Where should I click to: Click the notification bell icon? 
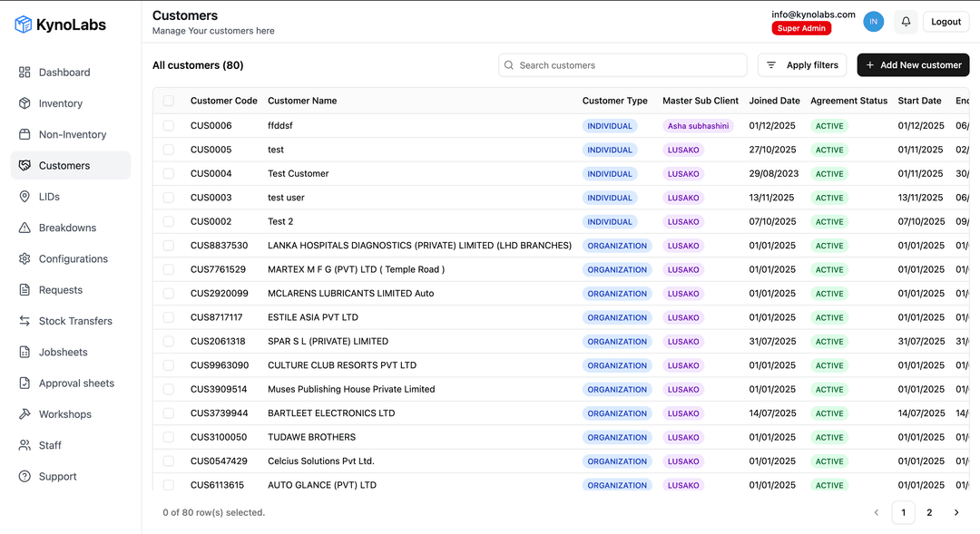[906, 22]
